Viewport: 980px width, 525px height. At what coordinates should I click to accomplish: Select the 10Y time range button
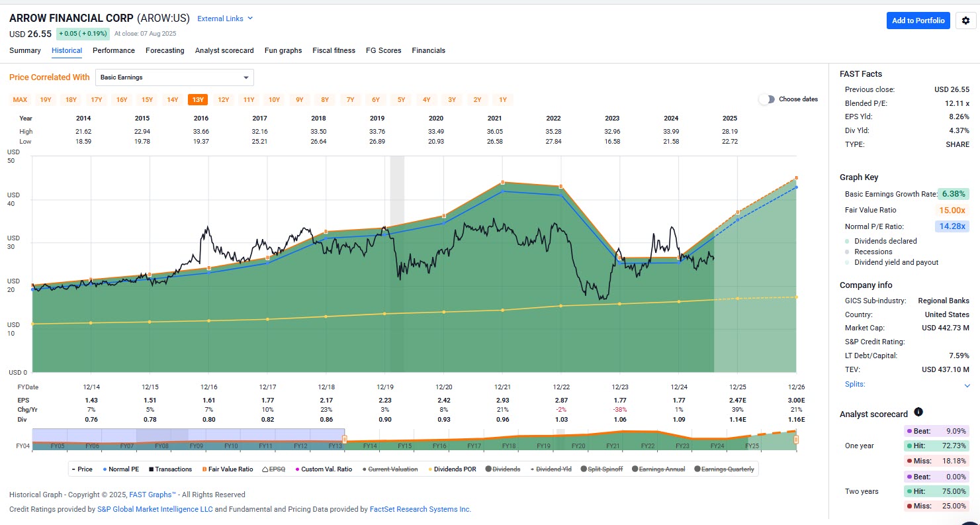click(x=274, y=100)
